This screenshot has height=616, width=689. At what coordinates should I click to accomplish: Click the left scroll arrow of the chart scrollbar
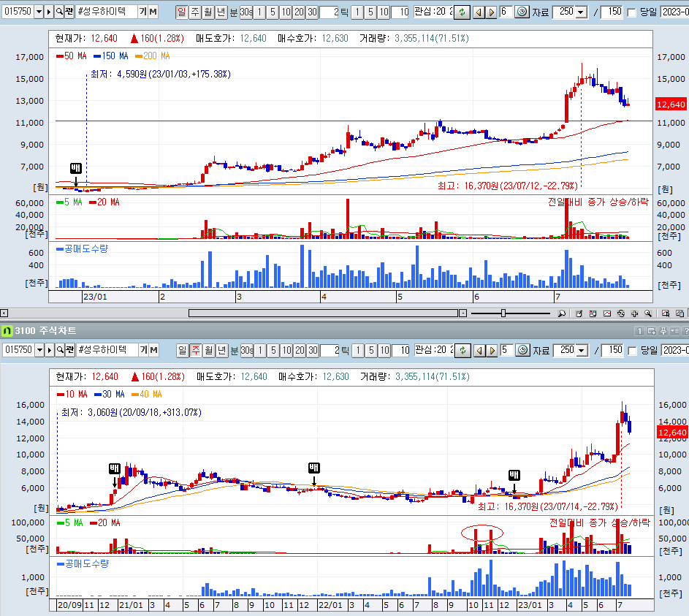click(x=4, y=313)
